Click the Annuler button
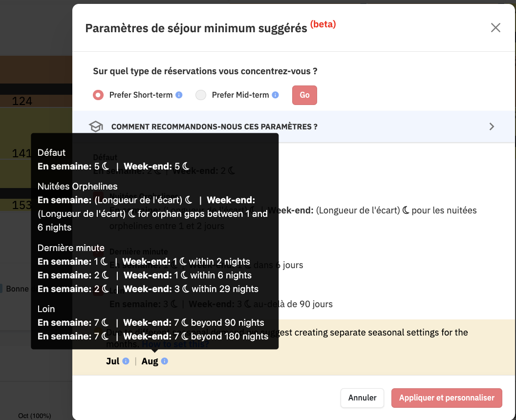The height and width of the screenshot is (420, 516). click(362, 398)
